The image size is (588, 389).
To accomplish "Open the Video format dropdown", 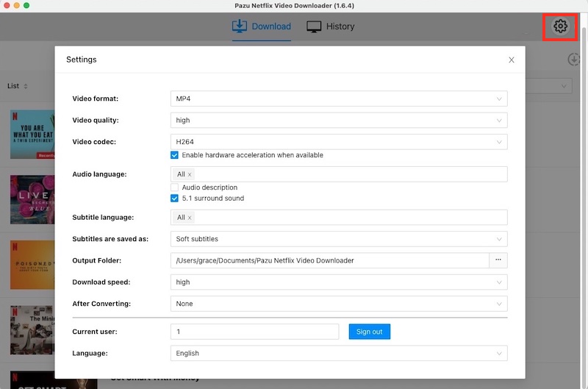I will click(x=339, y=99).
